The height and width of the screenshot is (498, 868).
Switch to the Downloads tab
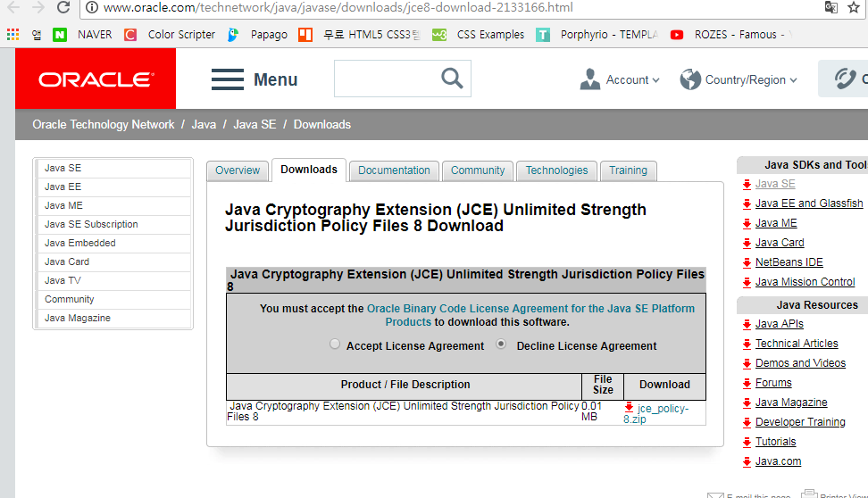[x=309, y=170]
